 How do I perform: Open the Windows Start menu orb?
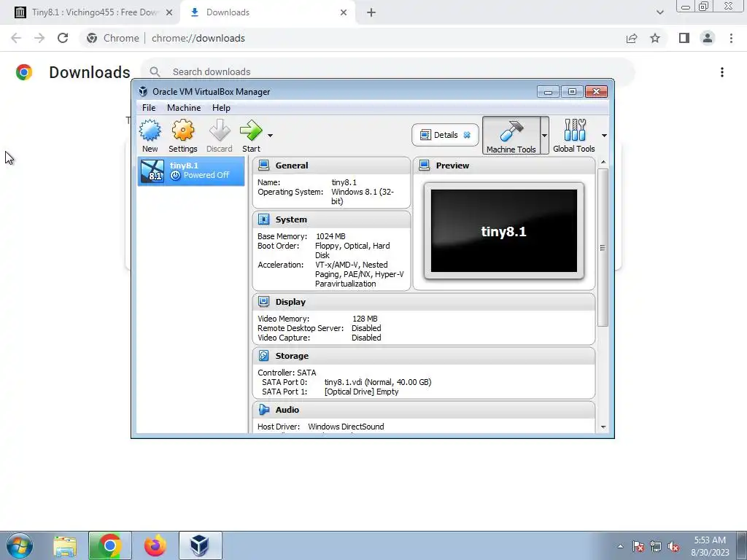[20, 545]
